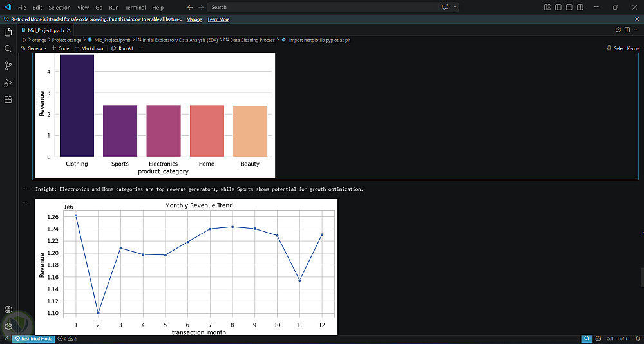Select the Mid_Project.ipynb tab
Viewport: 644px width, 344px height.
click(x=46, y=30)
